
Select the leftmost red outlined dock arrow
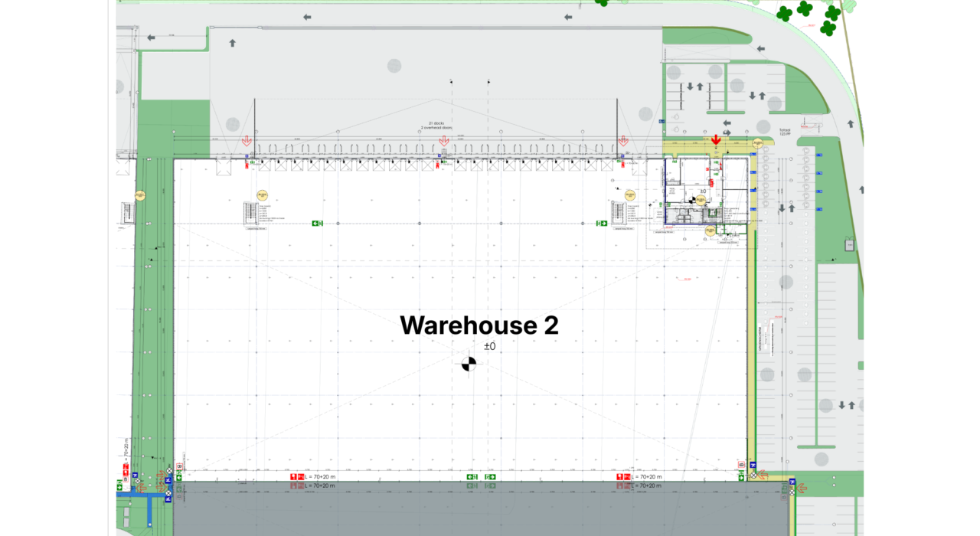tap(247, 141)
